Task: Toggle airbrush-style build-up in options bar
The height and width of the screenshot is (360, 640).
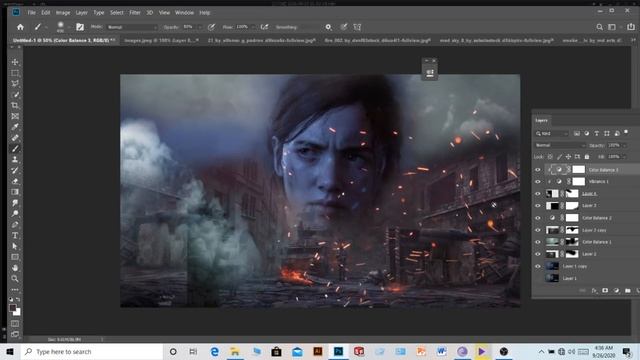Action: point(264,27)
